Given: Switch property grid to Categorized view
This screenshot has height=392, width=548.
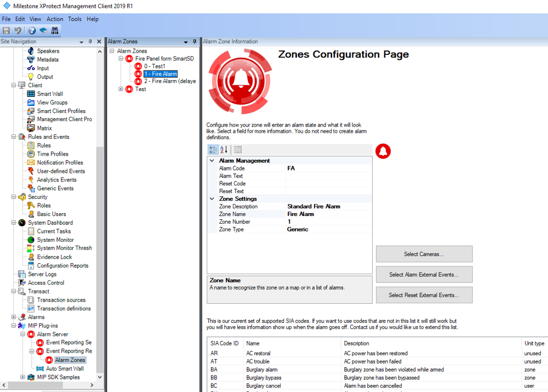Looking at the screenshot, I should click(213, 150).
